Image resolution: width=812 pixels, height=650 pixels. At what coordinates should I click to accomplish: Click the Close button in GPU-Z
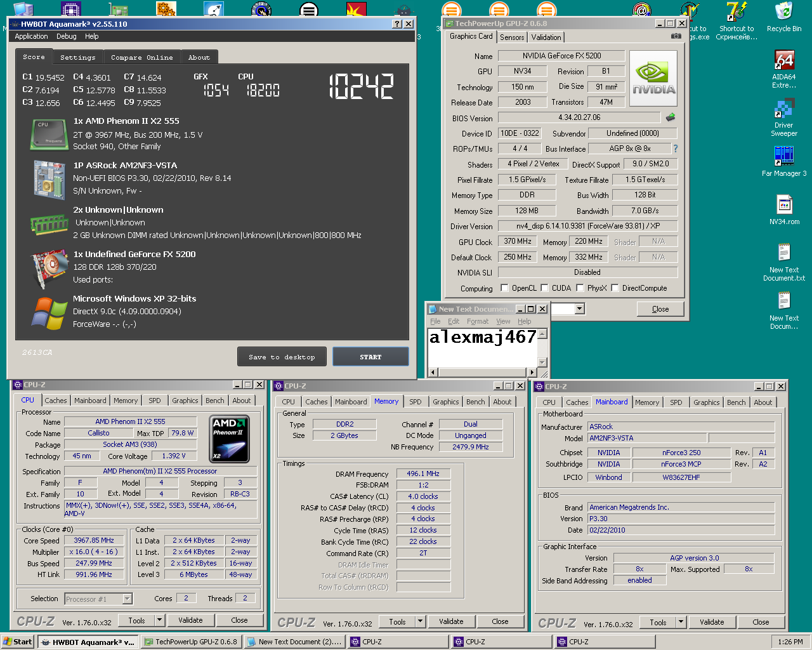(660, 308)
